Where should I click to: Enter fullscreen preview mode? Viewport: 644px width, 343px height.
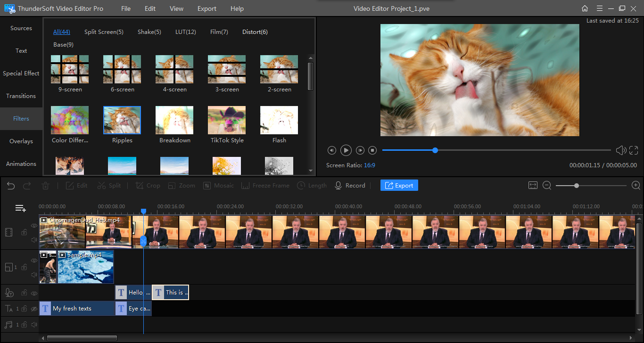pos(634,150)
